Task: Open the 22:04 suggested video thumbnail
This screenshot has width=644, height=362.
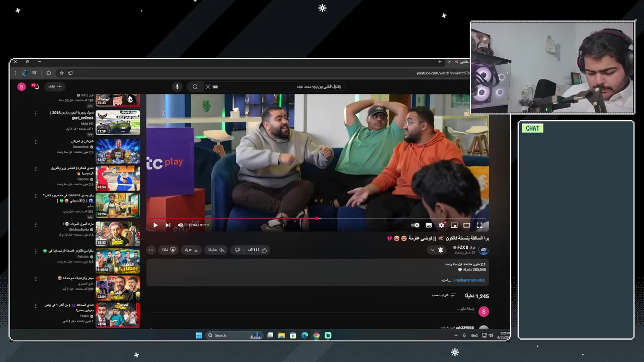Action: coord(118,288)
